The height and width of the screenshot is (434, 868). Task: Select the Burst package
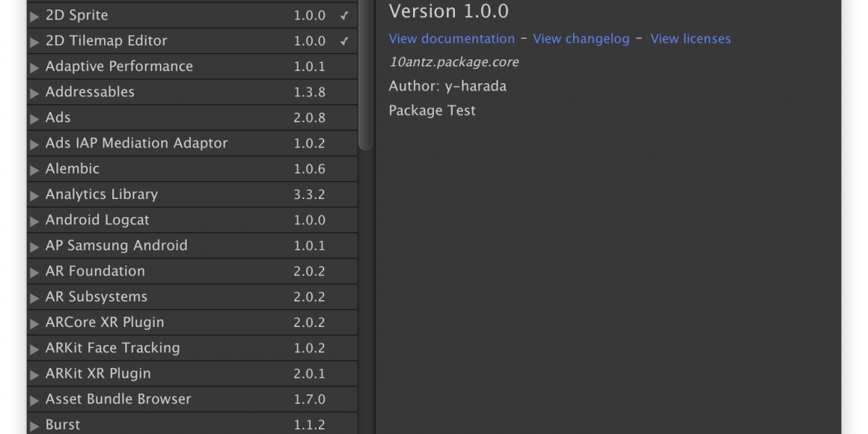(63, 425)
